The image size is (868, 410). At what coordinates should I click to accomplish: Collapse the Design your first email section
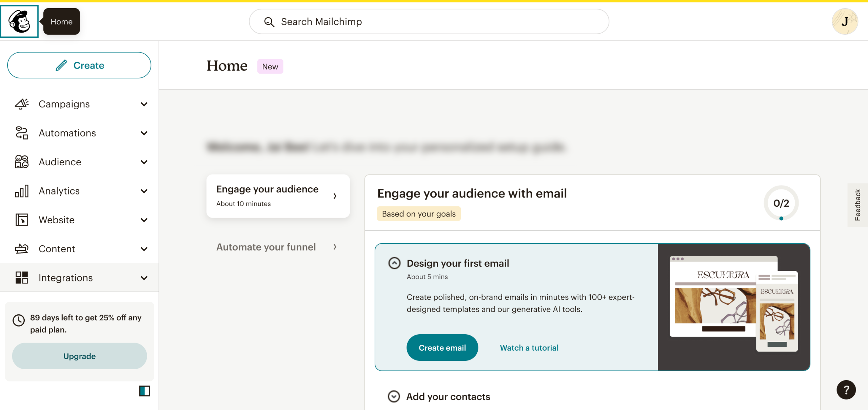pos(394,263)
